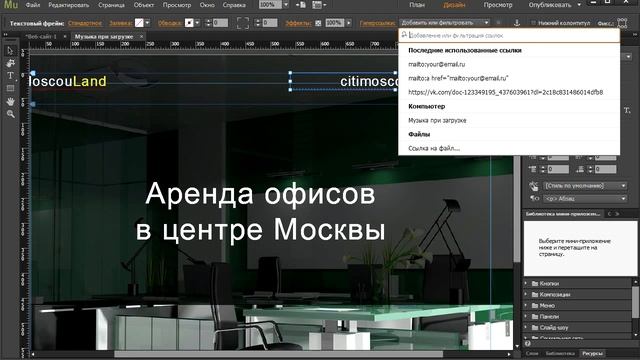Open the Опубликовать dropdown arrow
This screenshot has width=640, height=360.
tap(579, 5)
